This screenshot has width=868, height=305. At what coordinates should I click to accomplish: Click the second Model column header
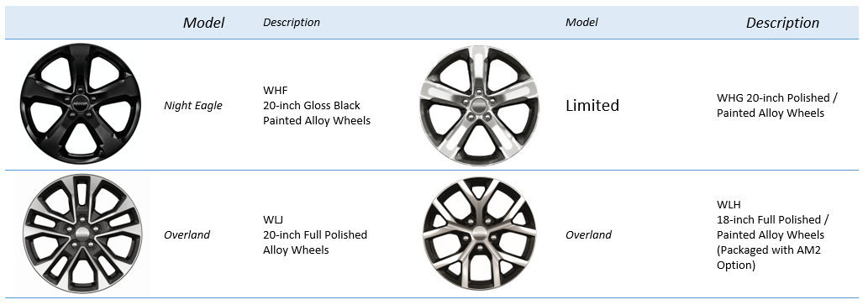pyautogui.click(x=581, y=23)
